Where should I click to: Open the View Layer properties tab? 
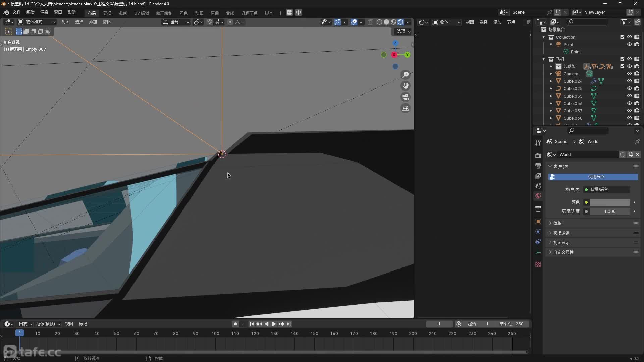pyautogui.click(x=538, y=176)
